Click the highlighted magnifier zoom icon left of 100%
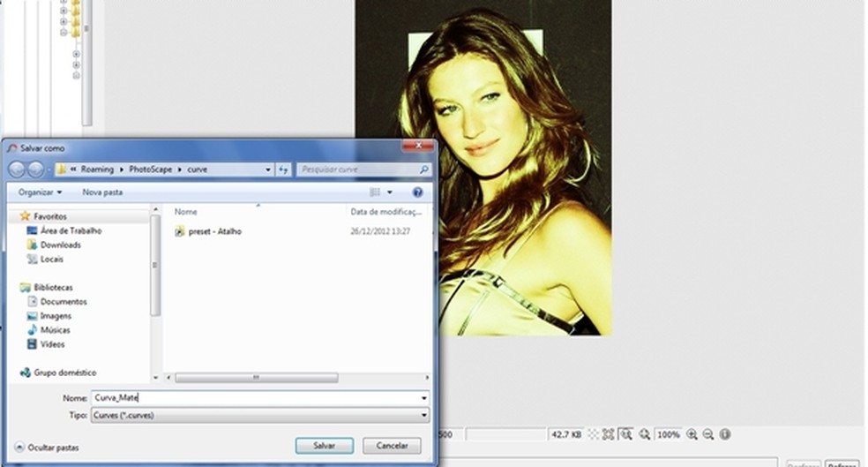Image resolution: width=868 pixels, height=467 pixels. [x=626, y=434]
